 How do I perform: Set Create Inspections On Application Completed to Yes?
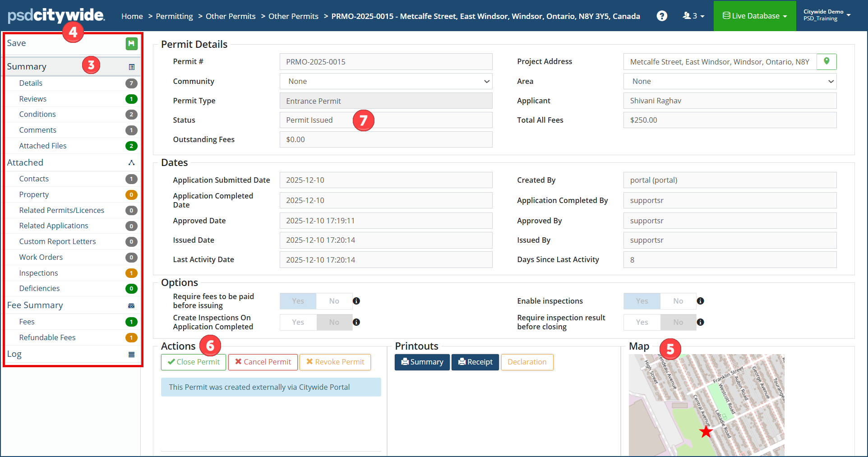298,322
